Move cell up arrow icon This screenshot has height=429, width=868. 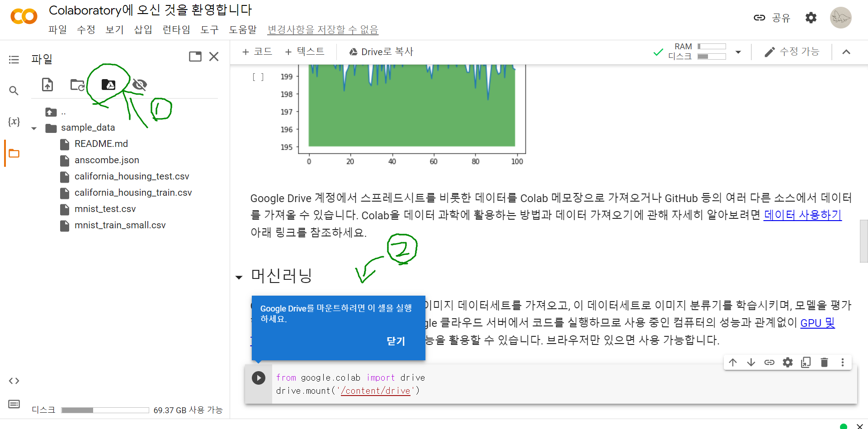(x=733, y=363)
